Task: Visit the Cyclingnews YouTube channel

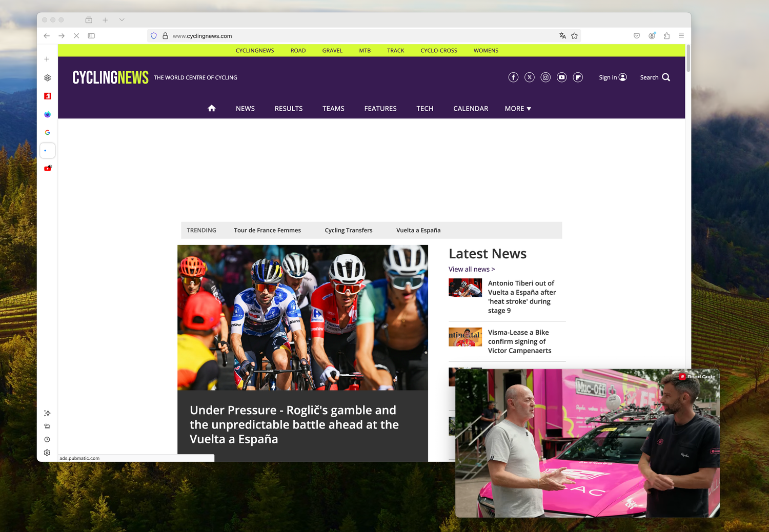Action: (562, 77)
